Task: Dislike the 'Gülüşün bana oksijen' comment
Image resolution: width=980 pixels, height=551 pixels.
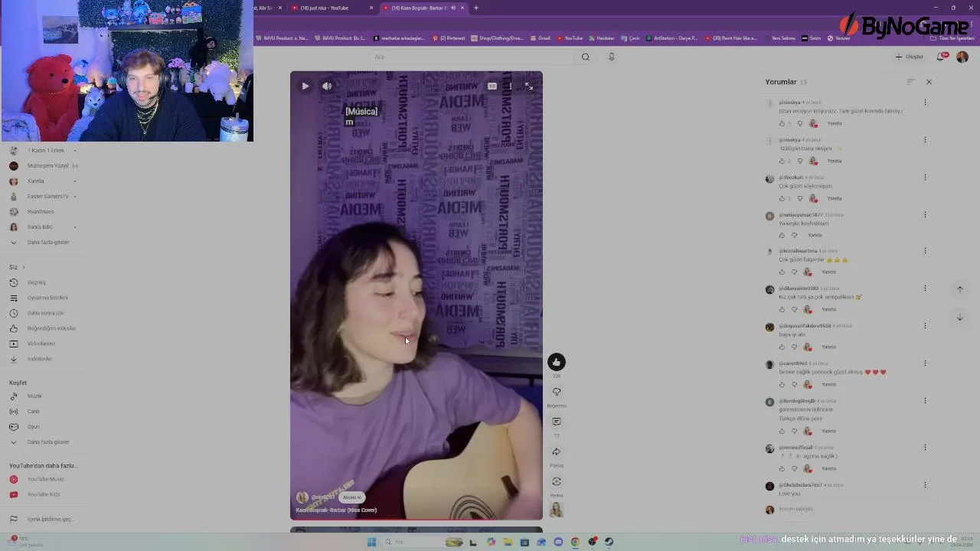Action: tap(800, 161)
